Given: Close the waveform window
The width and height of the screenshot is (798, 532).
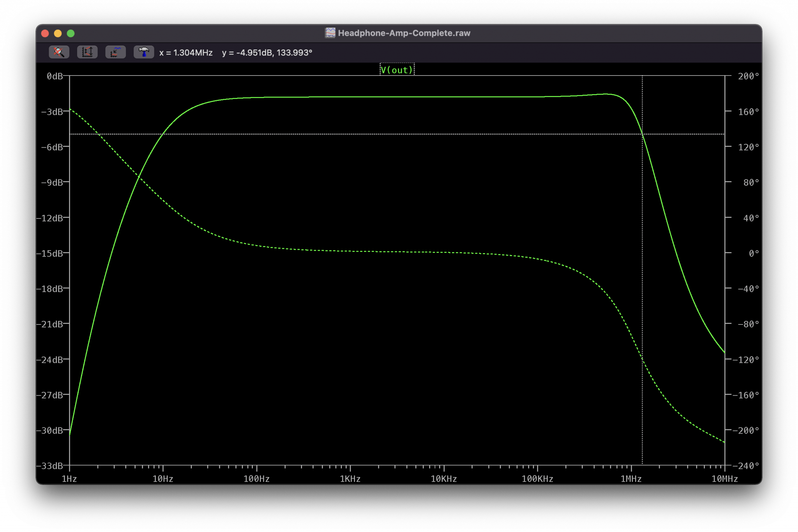Looking at the screenshot, I should [x=45, y=33].
